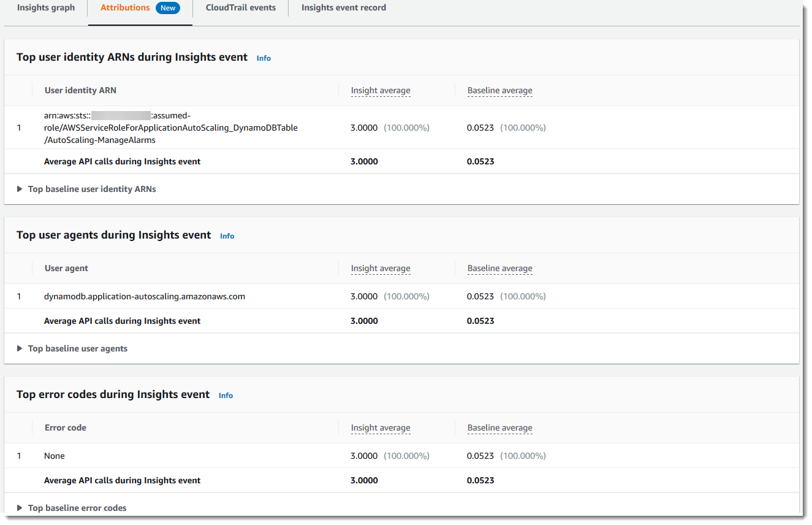This screenshot has width=812, height=525.
Task: Expand Top baseline user identity ARNs
Action: coord(91,189)
